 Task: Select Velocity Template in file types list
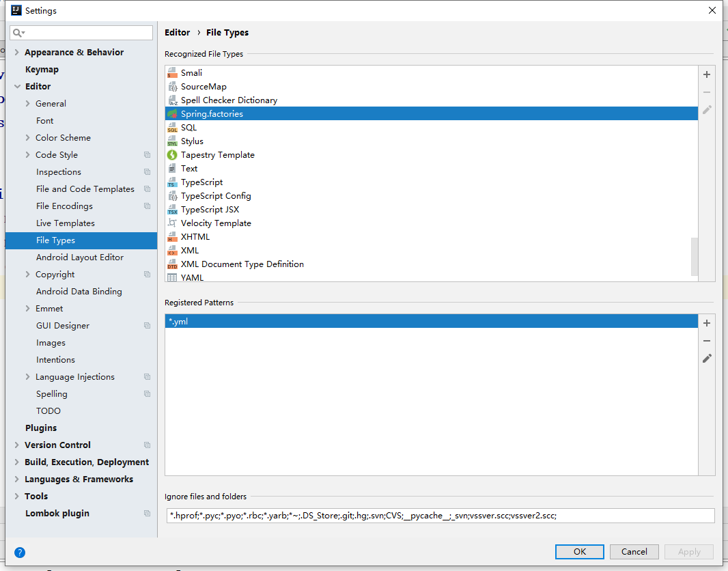coord(432,223)
